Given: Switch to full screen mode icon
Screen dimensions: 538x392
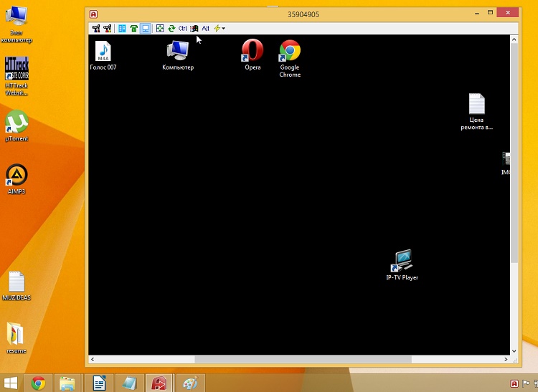Looking at the screenshot, I should (x=160, y=29).
